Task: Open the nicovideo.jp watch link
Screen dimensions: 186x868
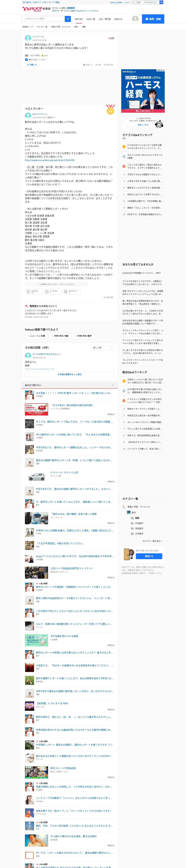Action: click(50, 160)
